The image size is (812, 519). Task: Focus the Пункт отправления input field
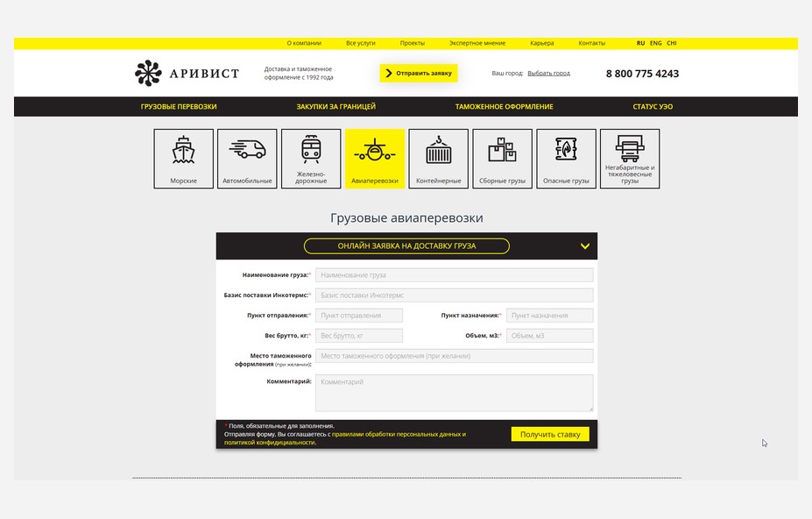(x=359, y=316)
